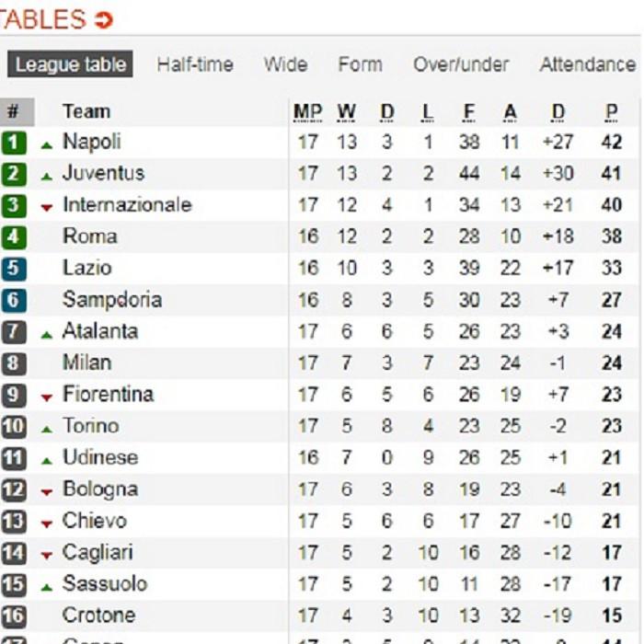Click the grey position 16 badge
This screenshot has width=644, height=644.
(x=14, y=615)
